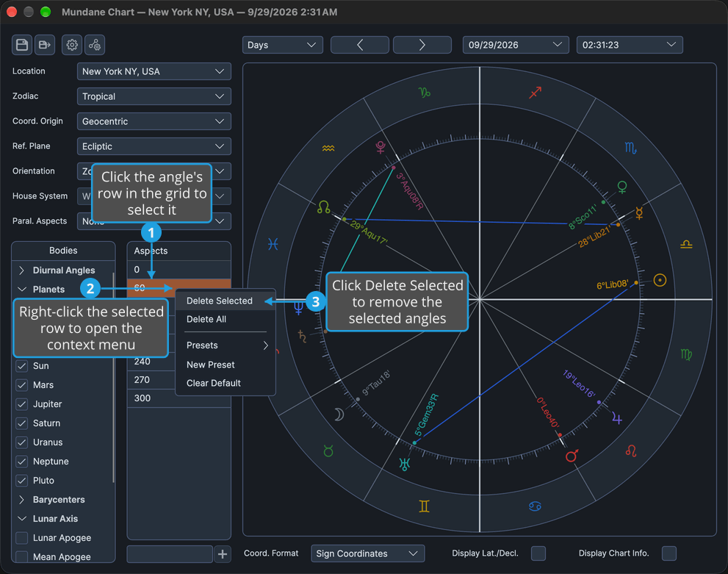The height and width of the screenshot is (574, 728).
Task: Click the save chart icon
Action: pos(22,45)
